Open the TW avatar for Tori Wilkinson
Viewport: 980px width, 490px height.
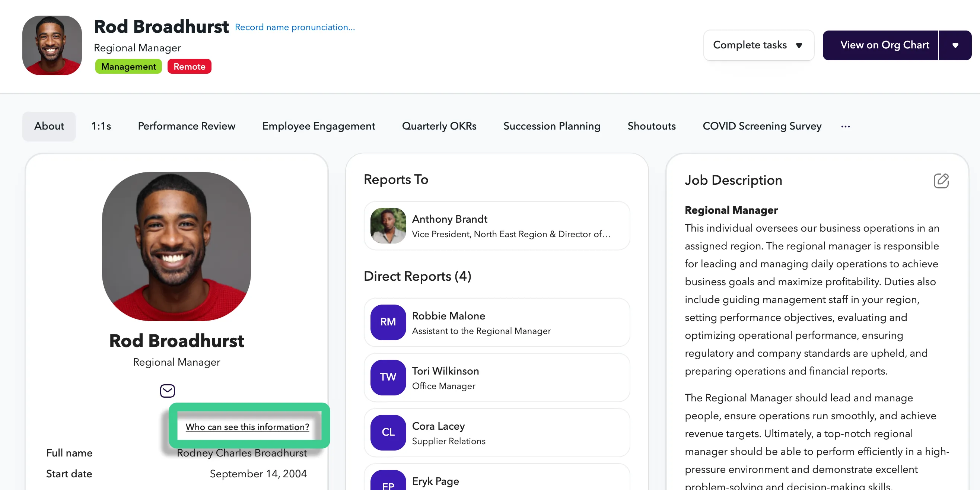tap(388, 378)
